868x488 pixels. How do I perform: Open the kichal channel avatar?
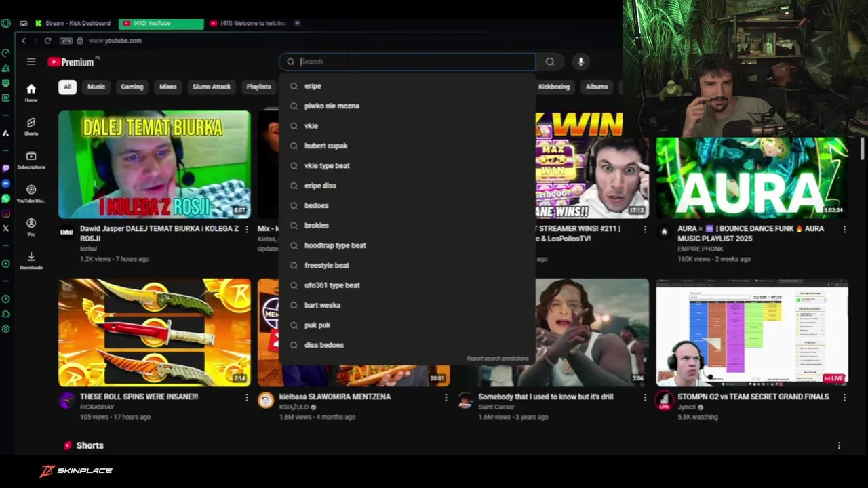tap(66, 232)
